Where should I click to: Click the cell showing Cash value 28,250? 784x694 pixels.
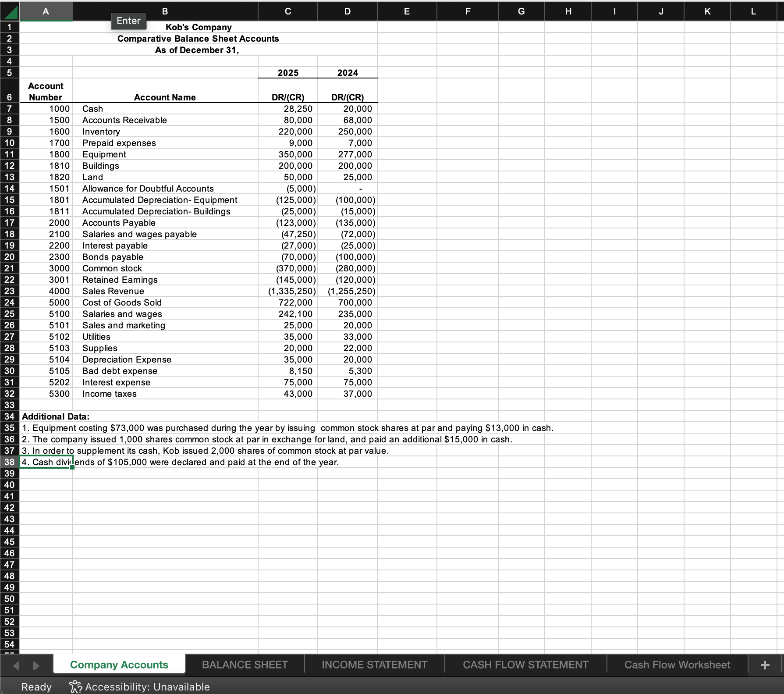tap(287, 109)
